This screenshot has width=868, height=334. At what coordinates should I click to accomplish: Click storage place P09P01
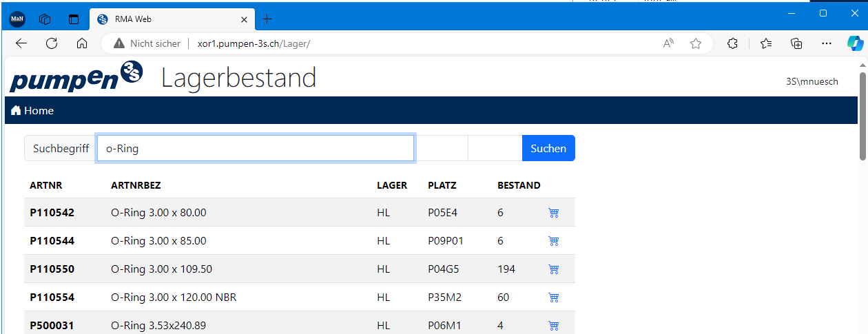click(x=446, y=241)
